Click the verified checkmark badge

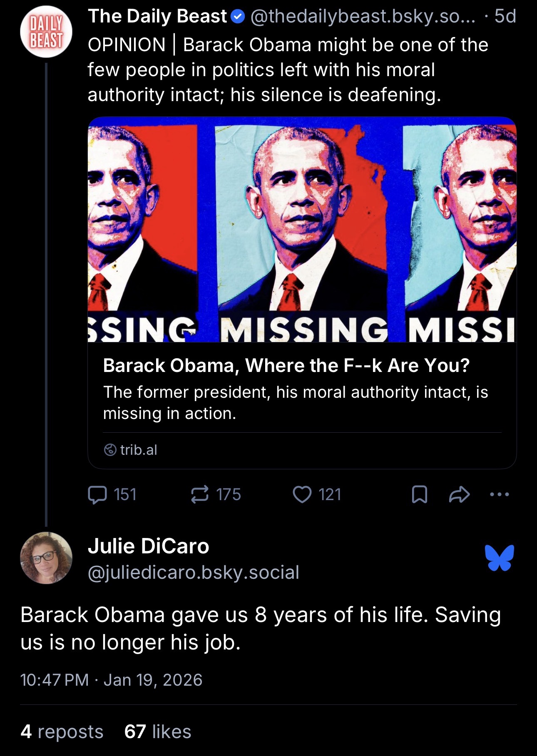[238, 17]
